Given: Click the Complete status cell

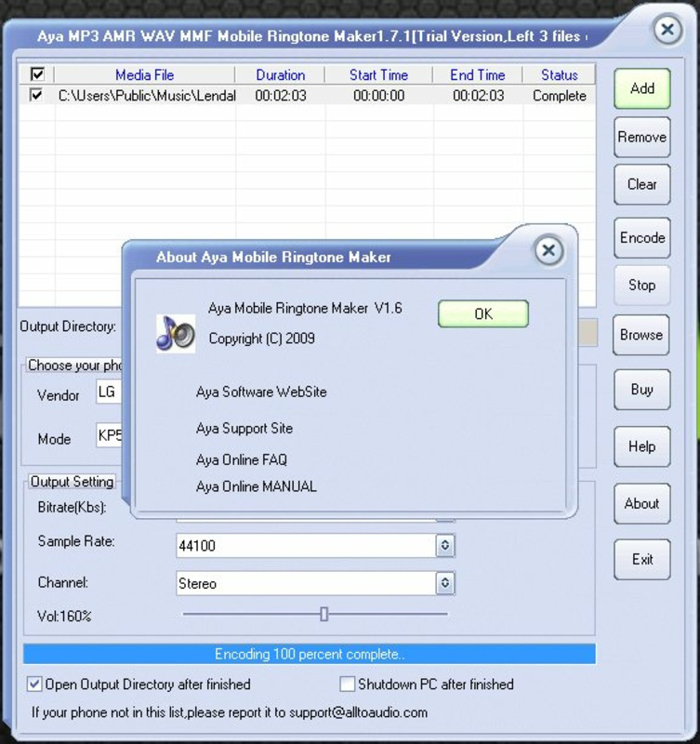Looking at the screenshot, I should [559, 96].
